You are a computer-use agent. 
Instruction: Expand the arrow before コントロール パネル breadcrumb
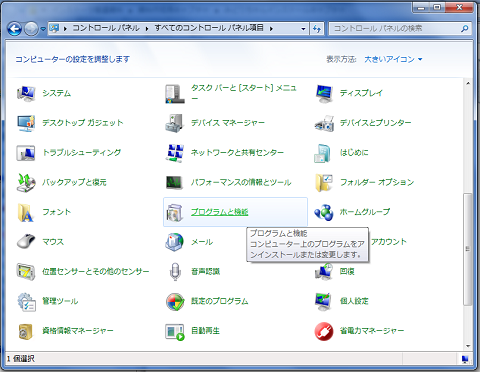point(65,29)
